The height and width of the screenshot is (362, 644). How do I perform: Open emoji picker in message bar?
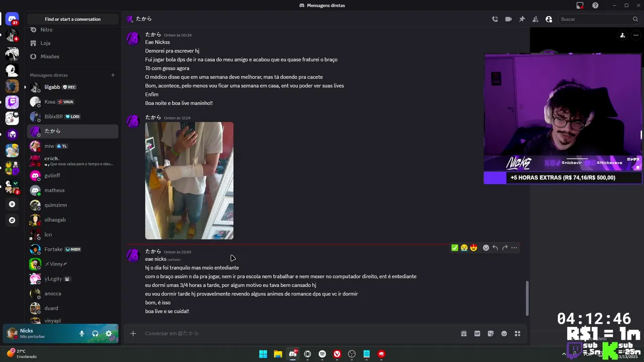(504, 333)
